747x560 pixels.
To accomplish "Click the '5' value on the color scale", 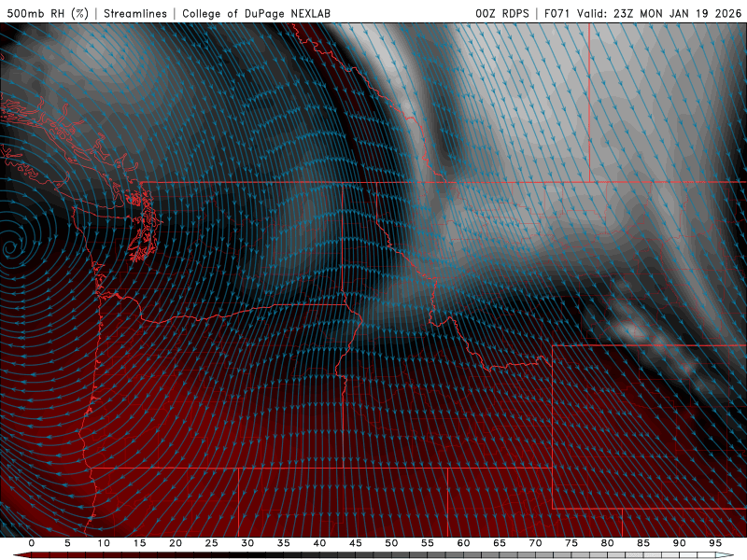I will pyautogui.click(x=67, y=543).
